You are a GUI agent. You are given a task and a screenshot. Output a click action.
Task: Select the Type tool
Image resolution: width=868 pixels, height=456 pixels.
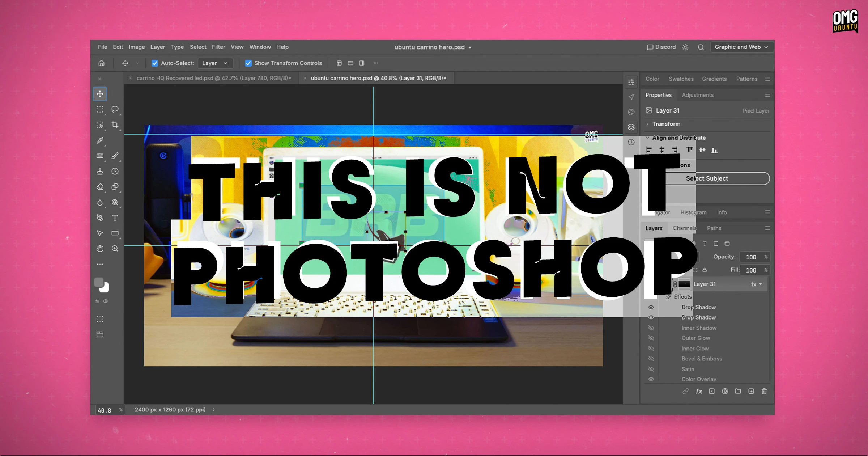pyautogui.click(x=115, y=218)
